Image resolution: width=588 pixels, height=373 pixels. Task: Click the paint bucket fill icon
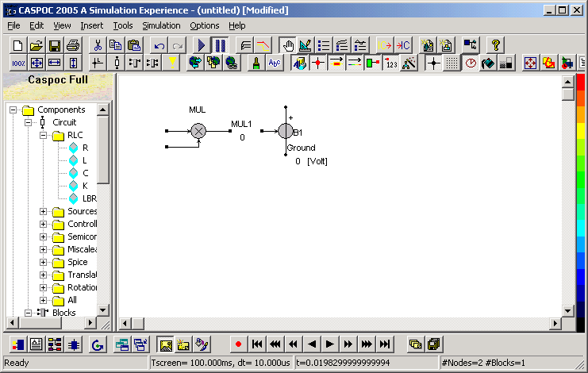point(488,63)
